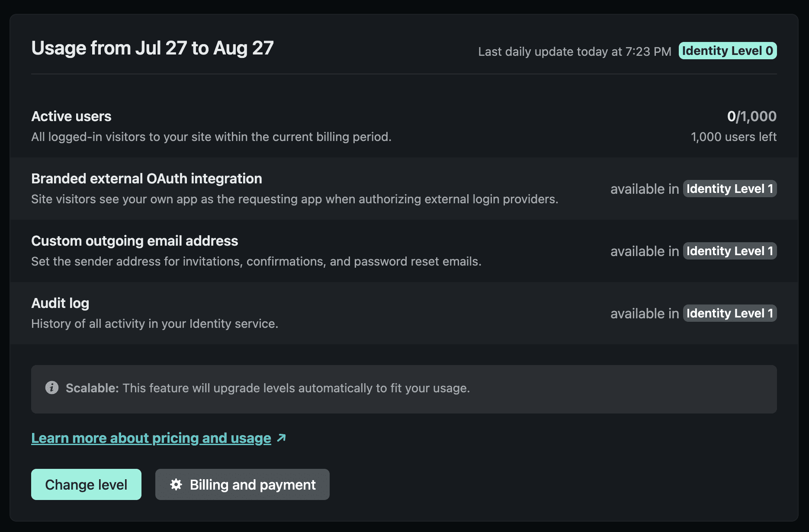Open Learn more about pricing and usage link
The height and width of the screenshot is (532, 809).
point(151,438)
